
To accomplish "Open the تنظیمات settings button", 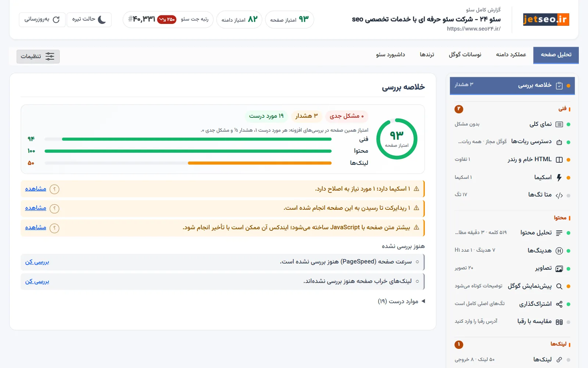I will tap(38, 56).
